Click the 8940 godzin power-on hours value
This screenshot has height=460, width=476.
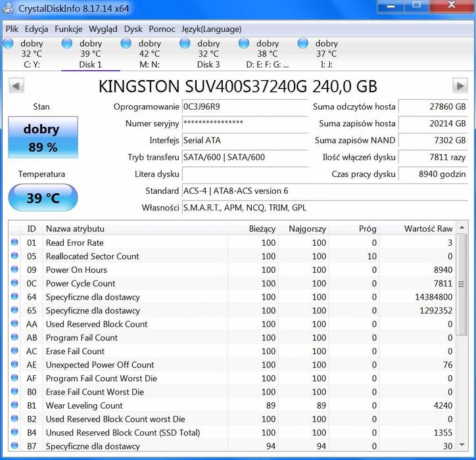click(433, 174)
